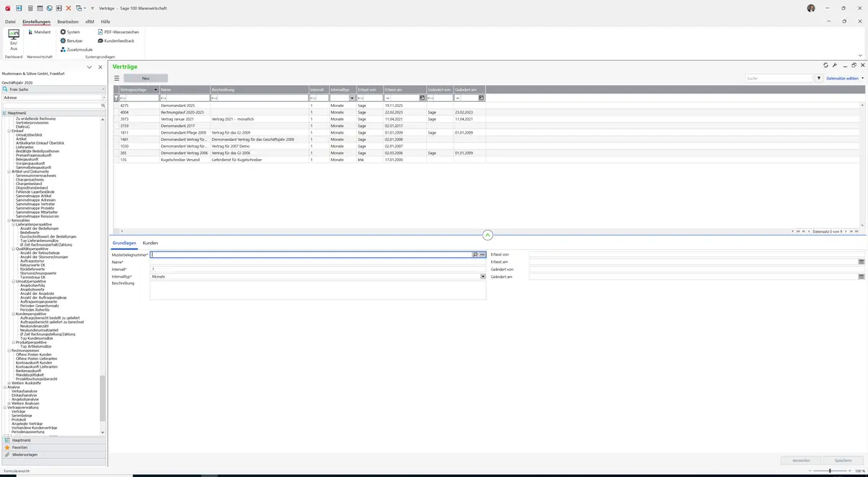Image resolution: width=868 pixels, height=477 pixels.
Task: Open PDF-Wasserzeichen settings
Action: tap(118, 33)
